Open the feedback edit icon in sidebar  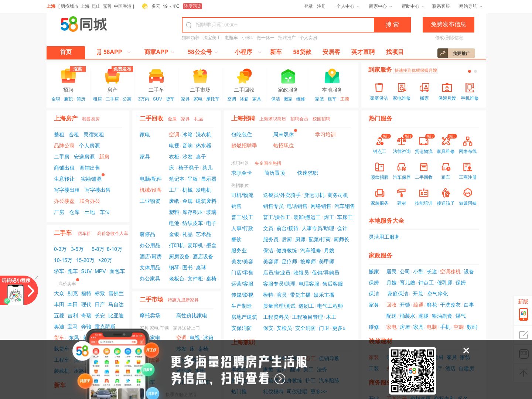pos(524,335)
